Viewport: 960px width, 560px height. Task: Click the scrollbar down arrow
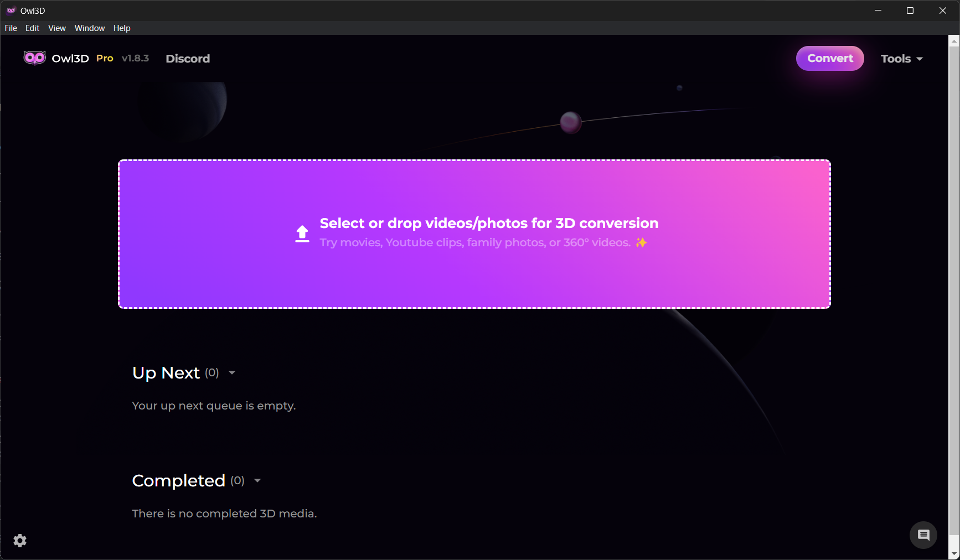click(954, 553)
